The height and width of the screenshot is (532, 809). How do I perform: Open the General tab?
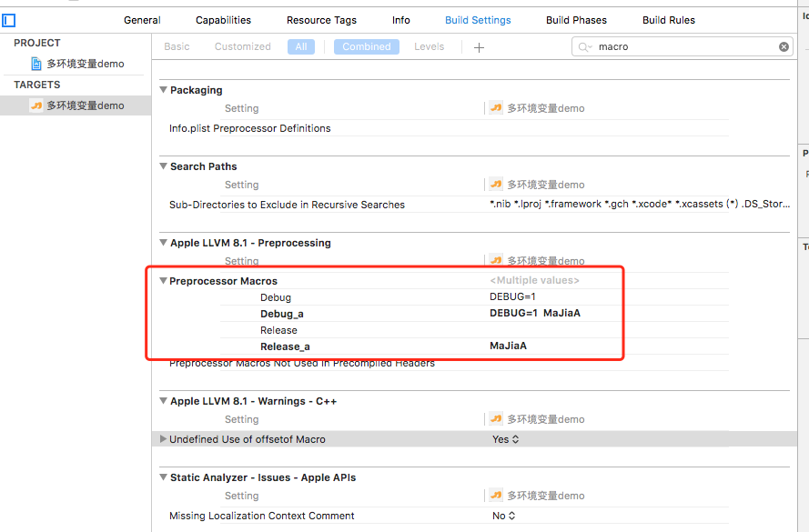[142, 20]
